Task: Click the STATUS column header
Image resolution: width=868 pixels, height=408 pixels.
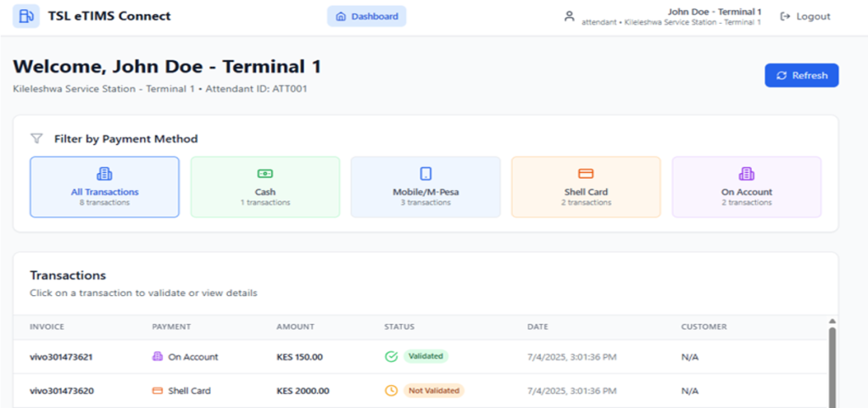Action: 399,327
